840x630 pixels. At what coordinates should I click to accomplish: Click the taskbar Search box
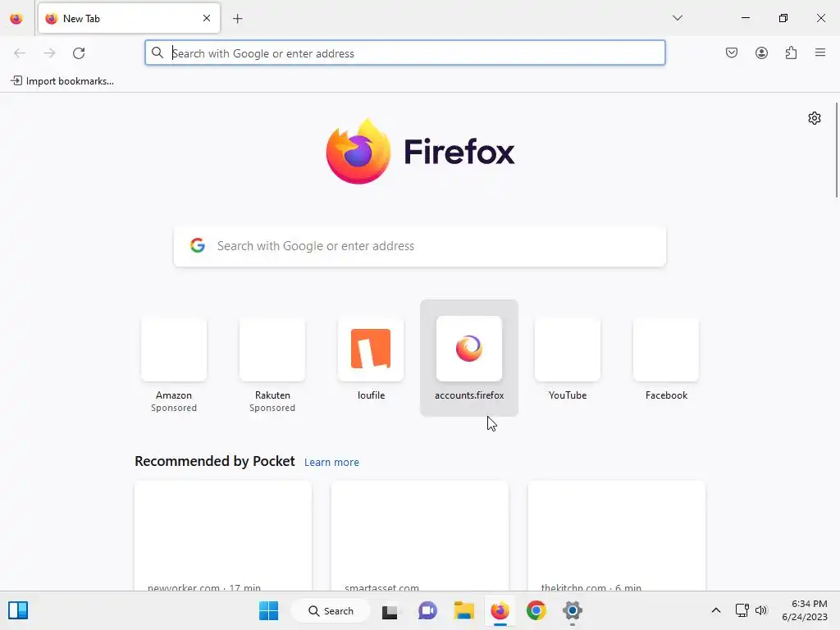tap(331, 610)
